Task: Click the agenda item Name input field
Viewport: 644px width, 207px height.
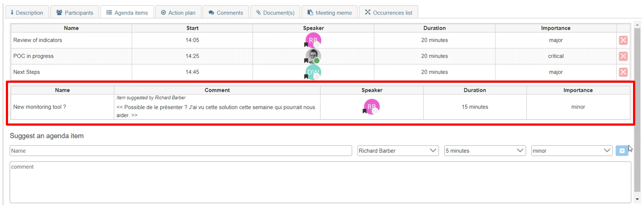Action: 180,151
